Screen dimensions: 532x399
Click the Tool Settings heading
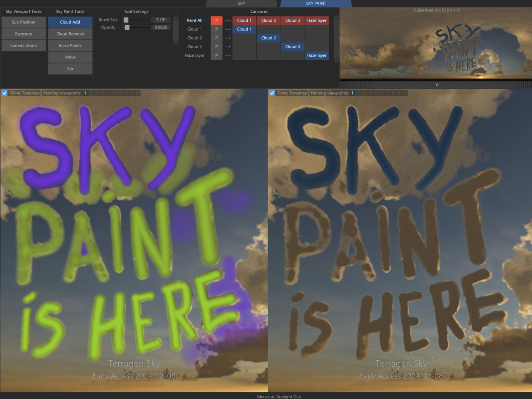click(136, 12)
